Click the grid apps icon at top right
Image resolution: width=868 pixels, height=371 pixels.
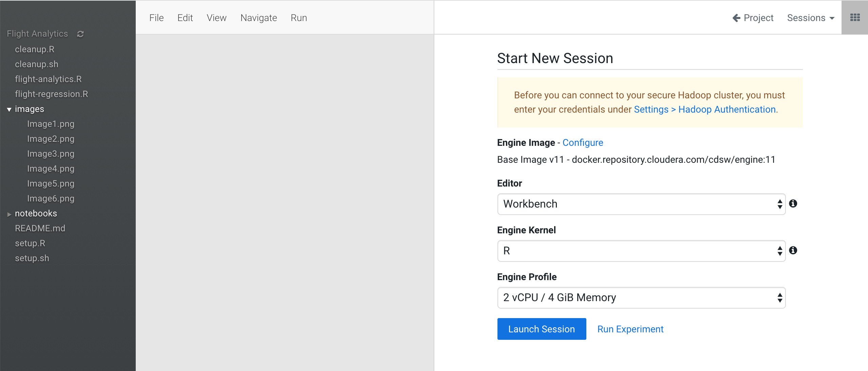pos(855,18)
